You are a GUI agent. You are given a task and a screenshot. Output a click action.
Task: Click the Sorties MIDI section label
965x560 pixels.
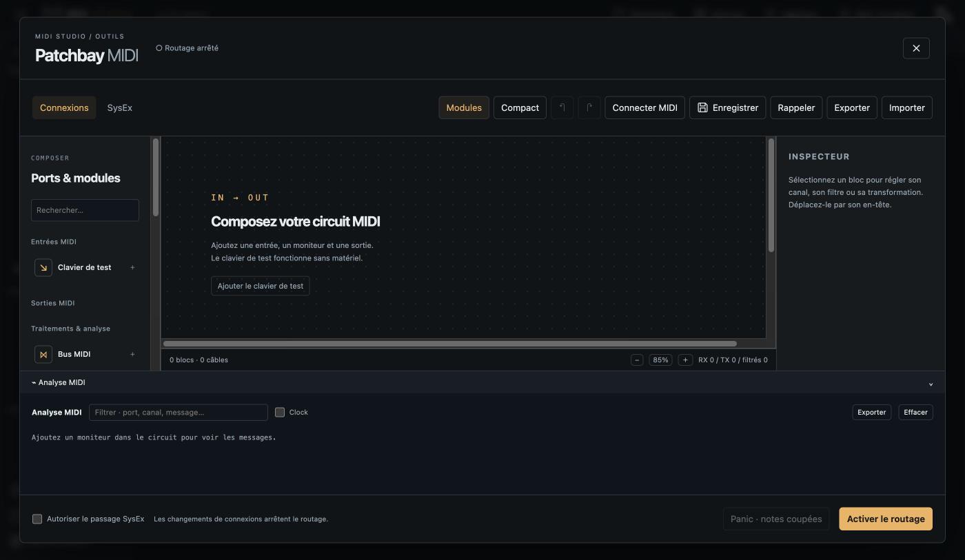point(53,303)
